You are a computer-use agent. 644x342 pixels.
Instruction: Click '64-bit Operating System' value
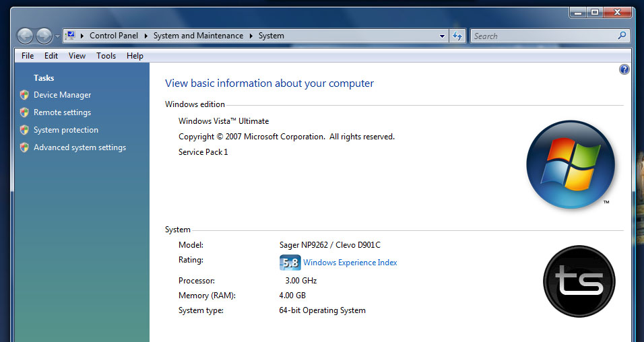click(322, 310)
